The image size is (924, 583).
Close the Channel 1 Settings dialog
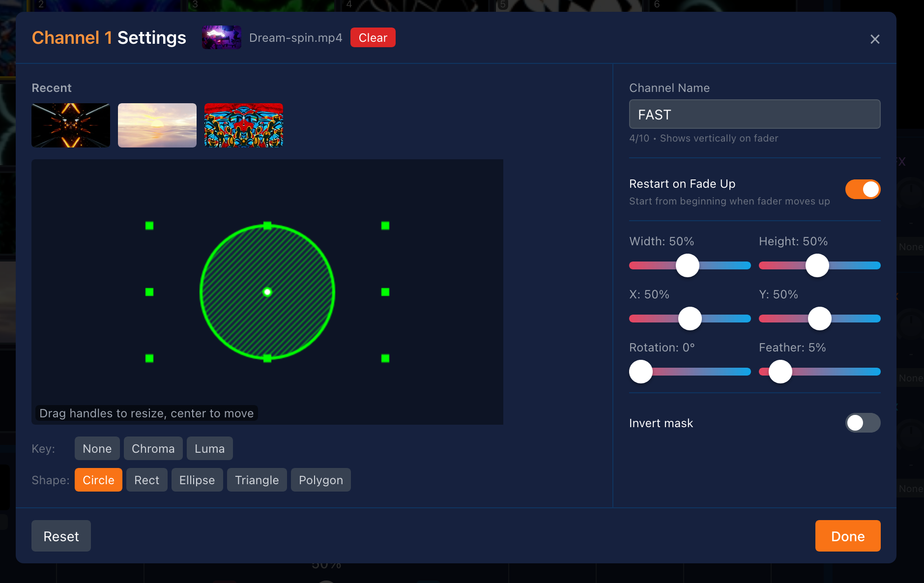coord(874,39)
